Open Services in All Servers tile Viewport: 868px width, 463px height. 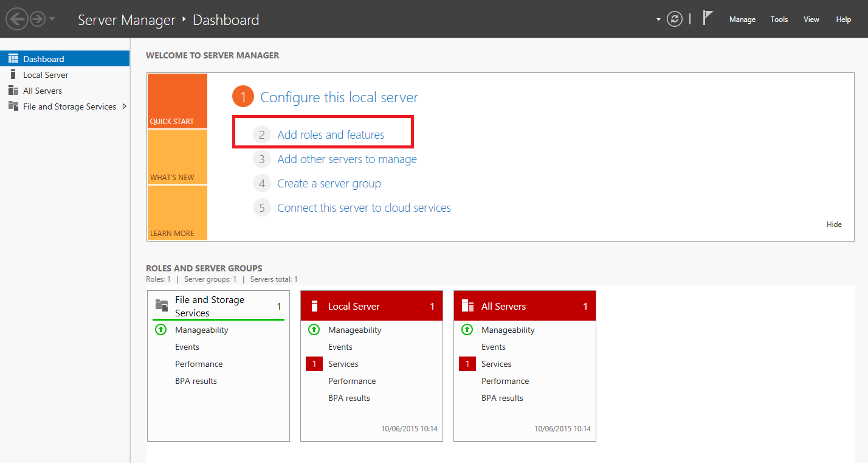click(497, 364)
